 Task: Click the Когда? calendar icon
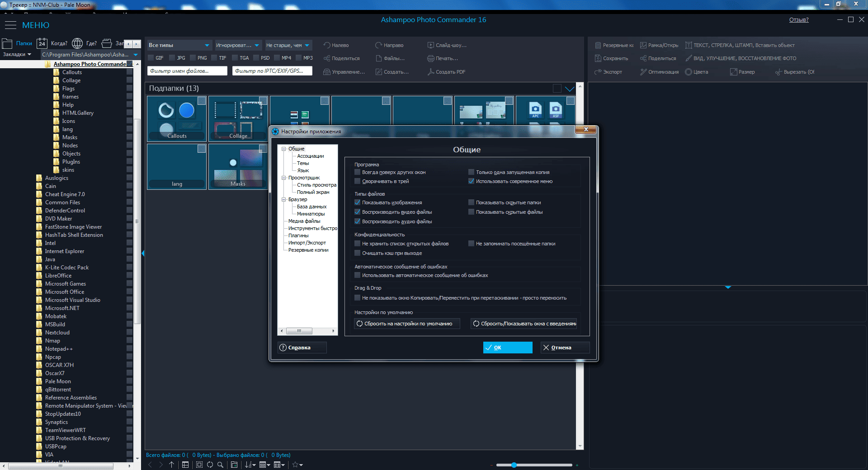click(42, 43)
